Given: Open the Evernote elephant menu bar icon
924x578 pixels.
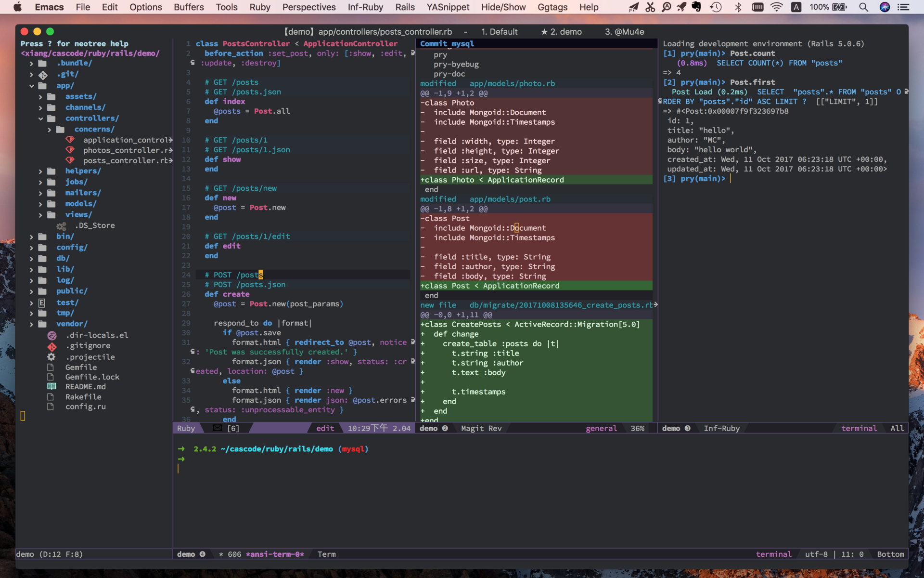Looking at the screenshot, I should pos(696,7).
